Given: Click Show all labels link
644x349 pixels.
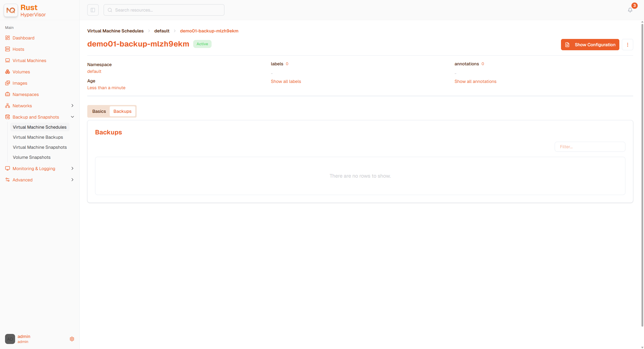Looking at the screenshot, I should 286,81.
